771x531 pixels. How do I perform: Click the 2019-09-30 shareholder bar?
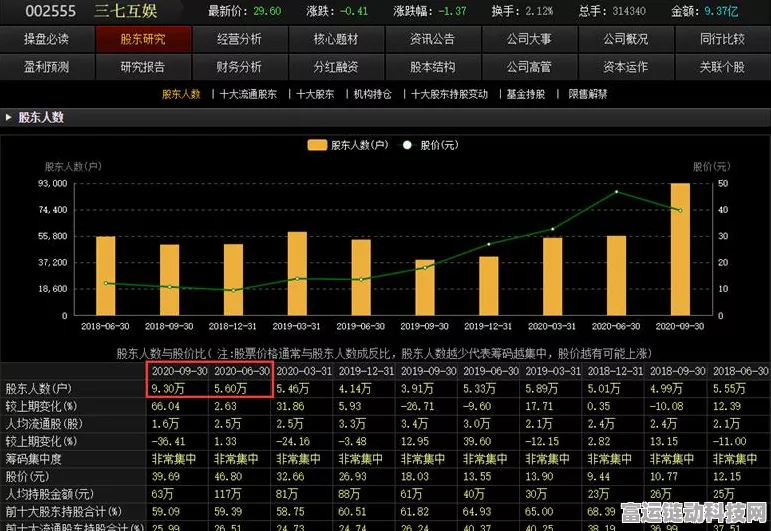(425, 288)
